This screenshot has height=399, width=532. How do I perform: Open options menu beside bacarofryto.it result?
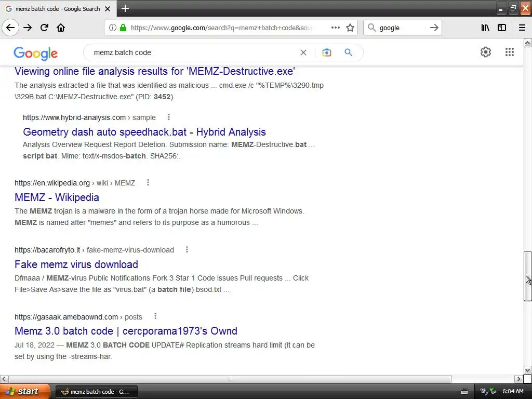187,250
